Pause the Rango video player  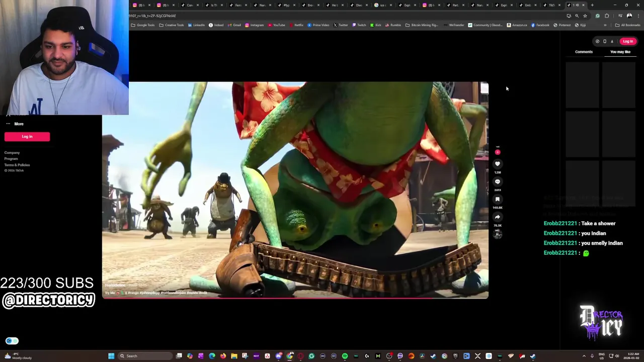295,190
